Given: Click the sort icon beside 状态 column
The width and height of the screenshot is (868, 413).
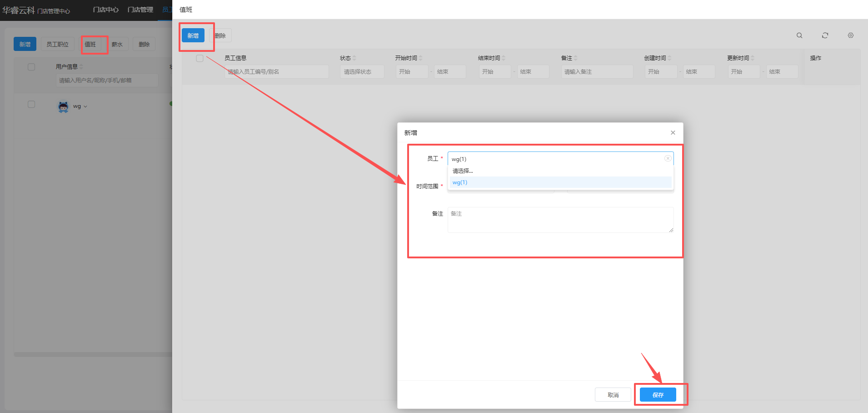Looking at the screenshot, I should tap(354, 58).
